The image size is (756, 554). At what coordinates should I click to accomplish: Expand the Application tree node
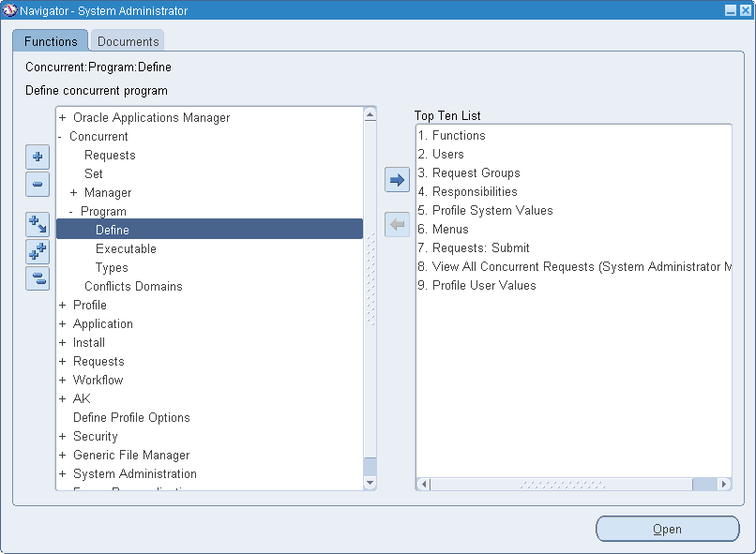coord(62,323)
